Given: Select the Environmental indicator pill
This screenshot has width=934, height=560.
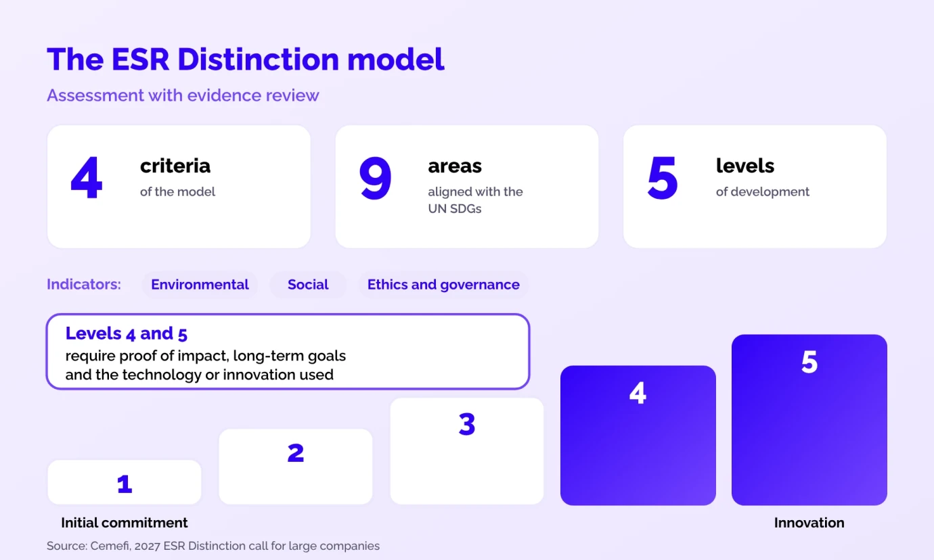Looking at the screenshot, I should (x=200, y=285).
